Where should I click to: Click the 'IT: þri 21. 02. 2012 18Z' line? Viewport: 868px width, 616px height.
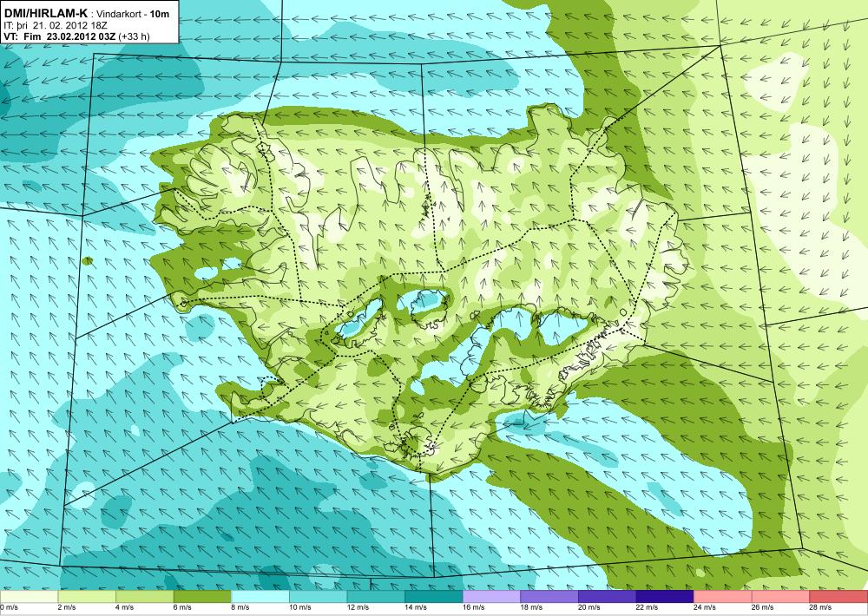point(56,25)
